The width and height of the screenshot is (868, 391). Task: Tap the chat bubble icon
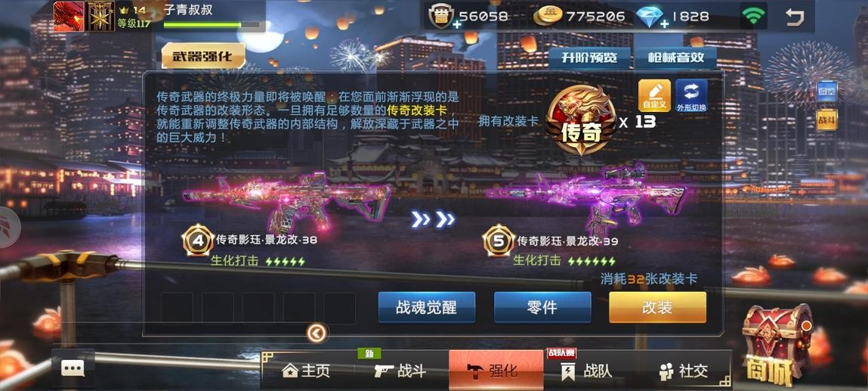point(73,368)
